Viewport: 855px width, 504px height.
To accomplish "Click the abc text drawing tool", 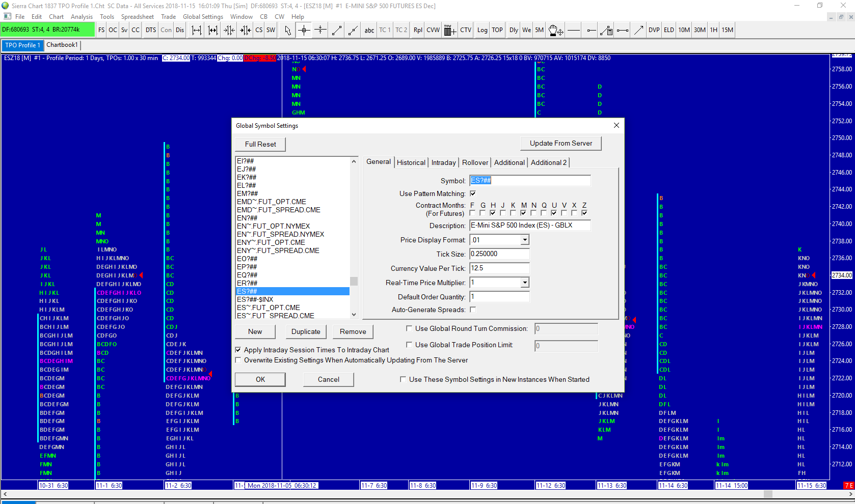I will pos(369,30).
